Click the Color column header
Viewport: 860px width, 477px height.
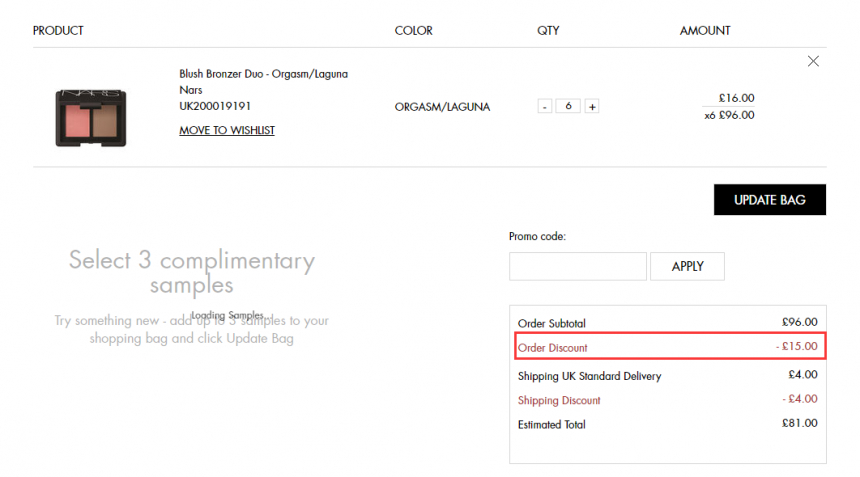click(414, 31)
